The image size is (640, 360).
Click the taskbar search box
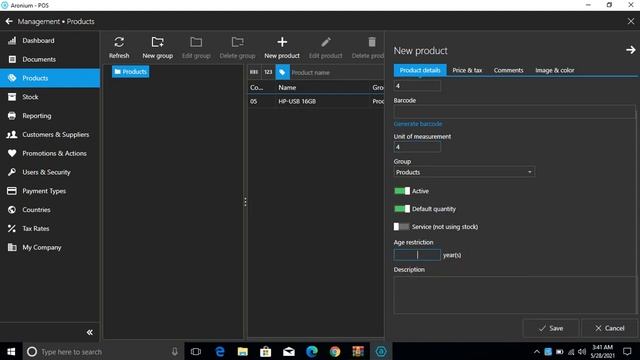coord(103,351)
